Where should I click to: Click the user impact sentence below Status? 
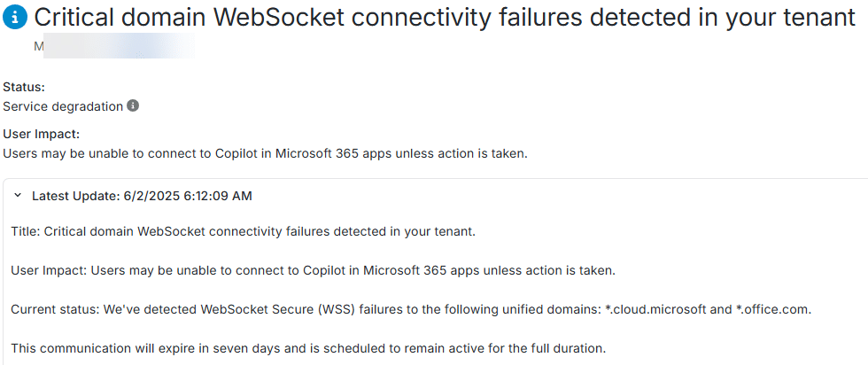(x=266, y=153)
